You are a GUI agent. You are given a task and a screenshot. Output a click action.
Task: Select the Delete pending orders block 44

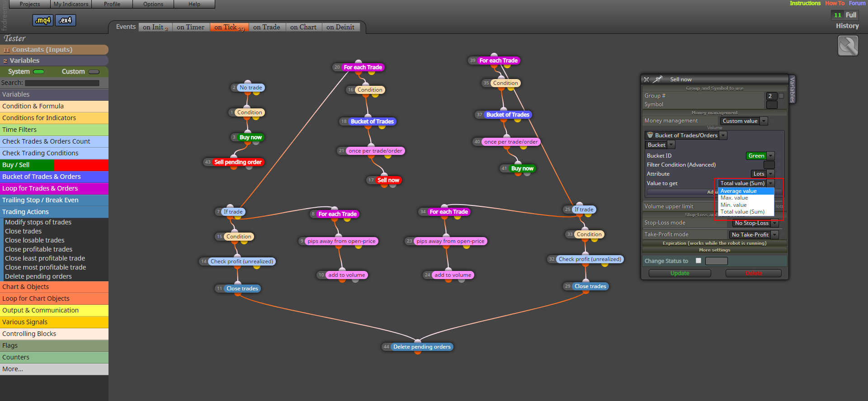point(422,347)
